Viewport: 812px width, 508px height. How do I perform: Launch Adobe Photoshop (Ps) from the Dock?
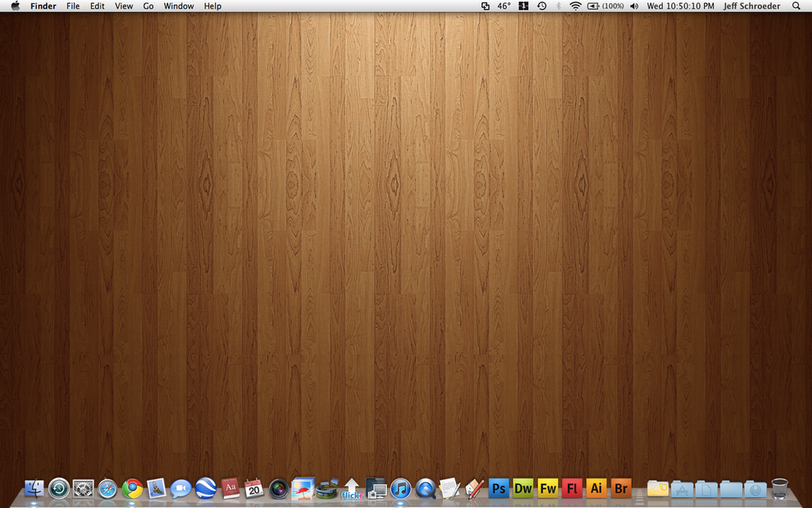[499, 488]
